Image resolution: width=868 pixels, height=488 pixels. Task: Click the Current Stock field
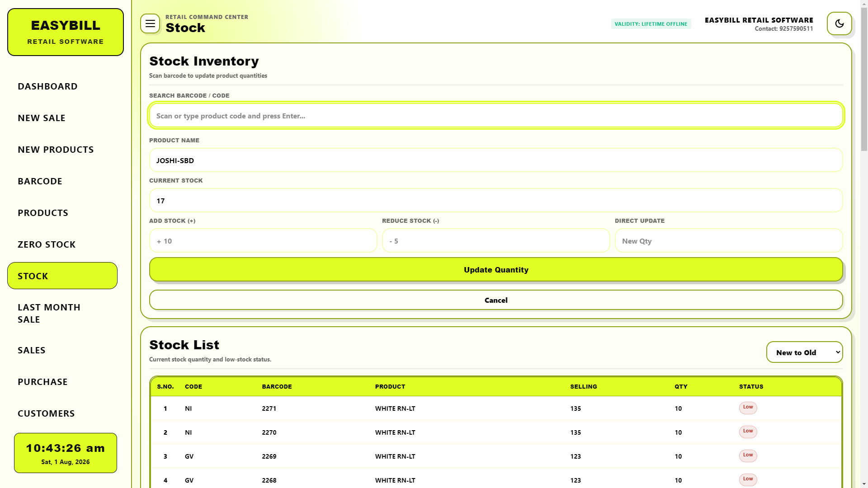click(496, 201)
